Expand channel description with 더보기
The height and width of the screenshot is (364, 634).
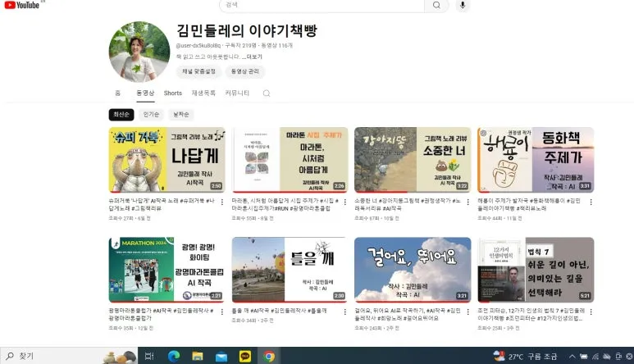point(253,57)
